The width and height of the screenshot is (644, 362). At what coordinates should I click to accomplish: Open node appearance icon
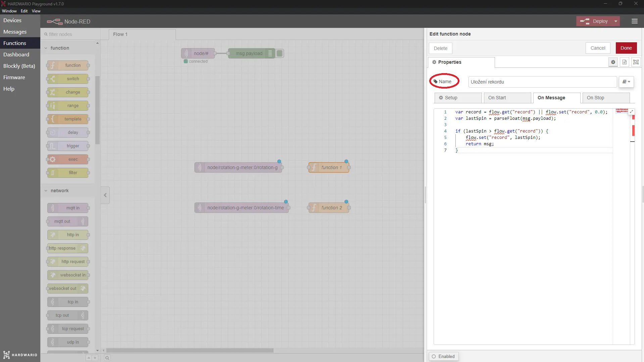click(636, 62)
